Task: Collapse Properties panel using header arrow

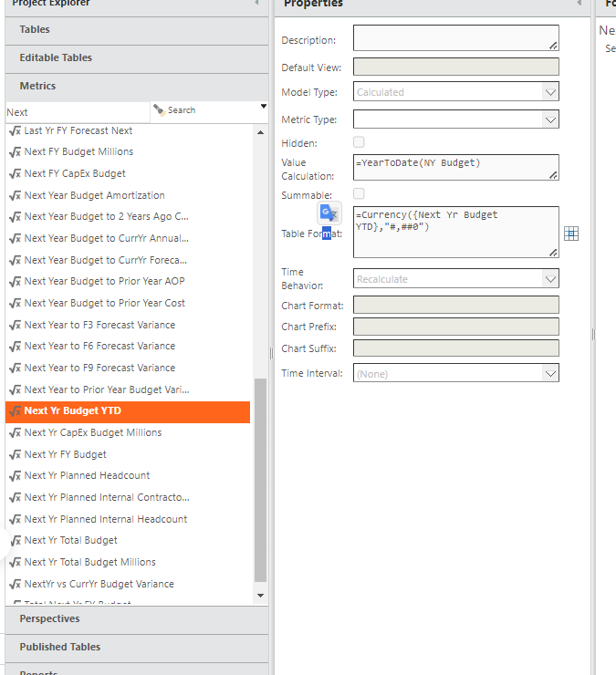Action: 579,3
